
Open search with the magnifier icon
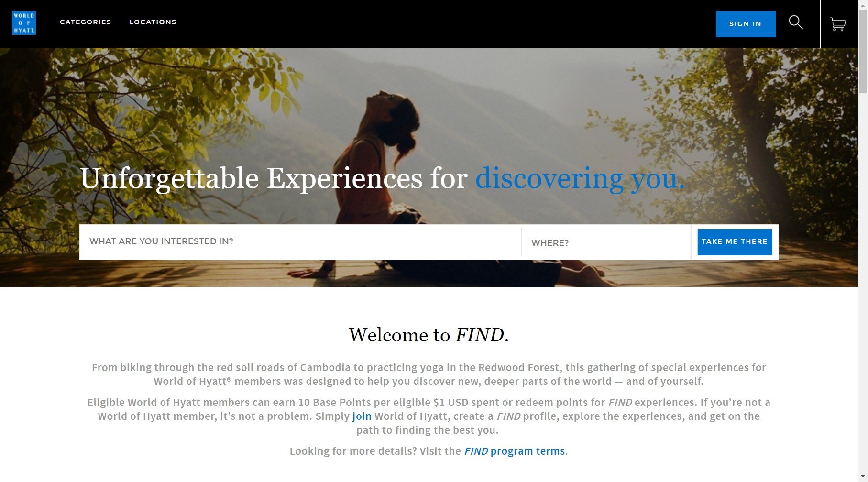coord(796,22)
